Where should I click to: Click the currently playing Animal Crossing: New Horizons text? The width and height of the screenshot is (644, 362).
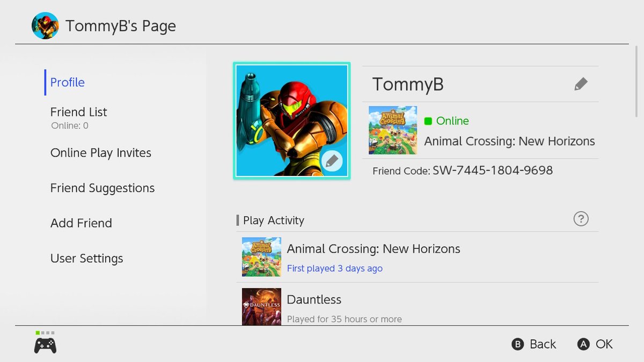tap(509, 141)
